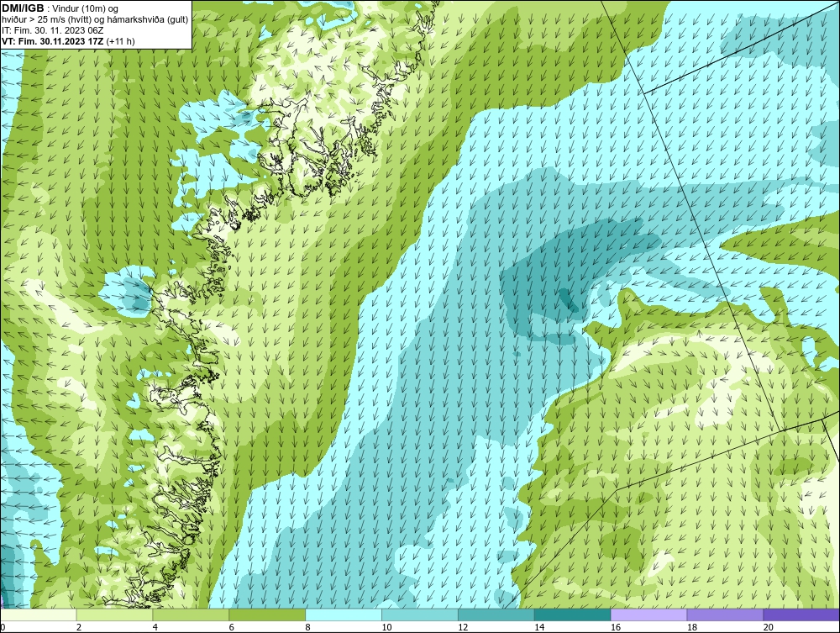840x633 pixels.
Task: Click the DMI/IGB title text
Action: tap(23, 8)
